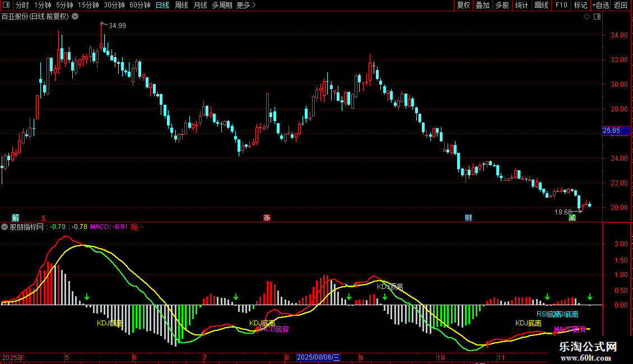The image size is (633, 364).
Task: Click the 2025年 time axis label
Action: (13, 357)
